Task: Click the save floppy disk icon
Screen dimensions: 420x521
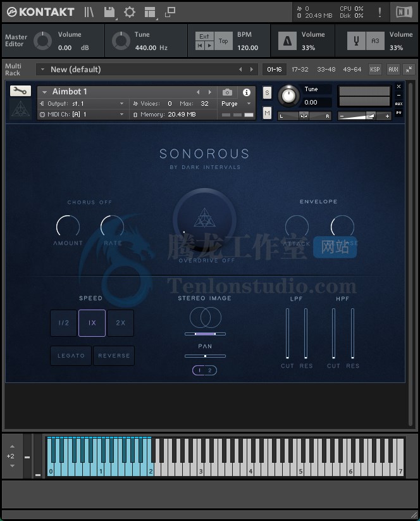Action: click(x=109, y=12)
